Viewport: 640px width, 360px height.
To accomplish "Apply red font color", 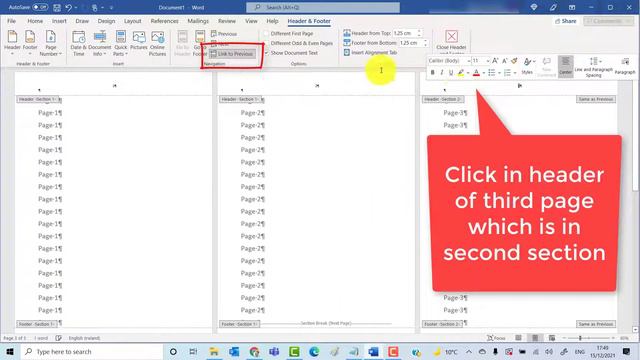I will (476, 73).
